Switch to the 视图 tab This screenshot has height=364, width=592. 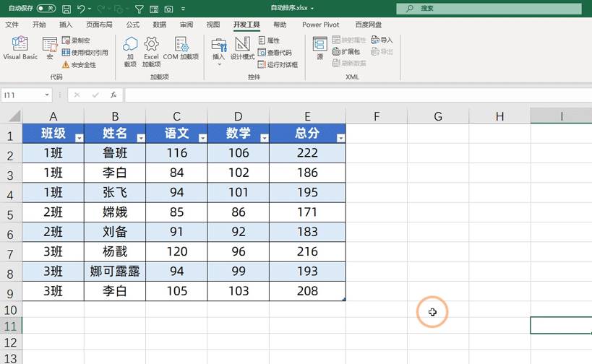(x=213, y=25)
